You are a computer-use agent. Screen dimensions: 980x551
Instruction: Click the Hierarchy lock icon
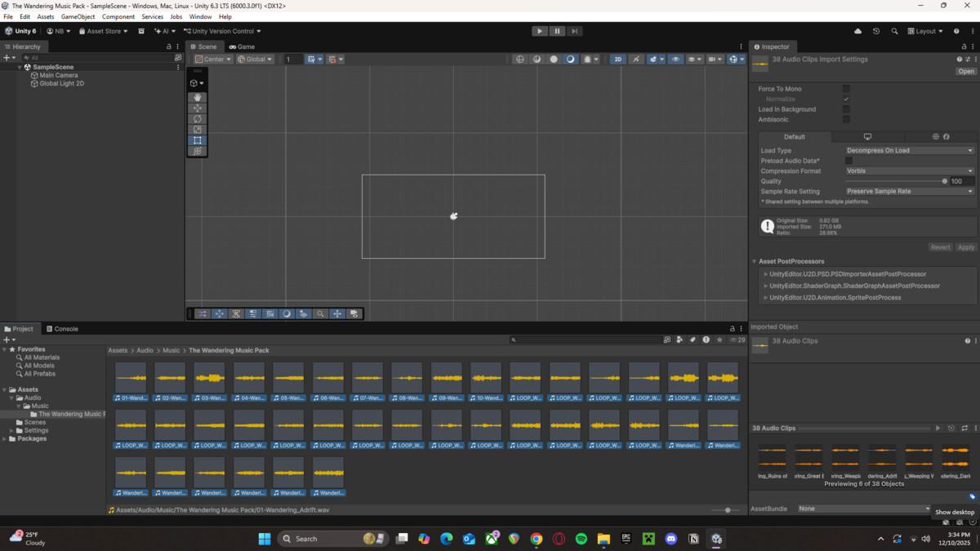(168, 47)
